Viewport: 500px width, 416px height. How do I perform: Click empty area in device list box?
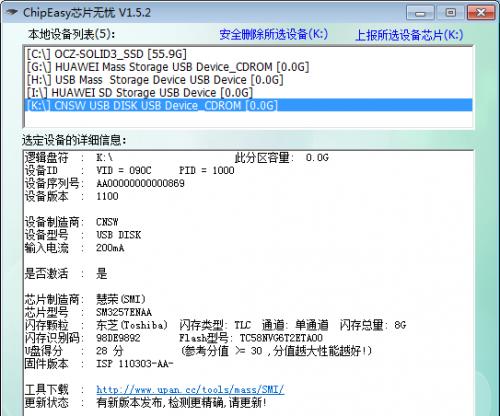(x=248, y=119)
